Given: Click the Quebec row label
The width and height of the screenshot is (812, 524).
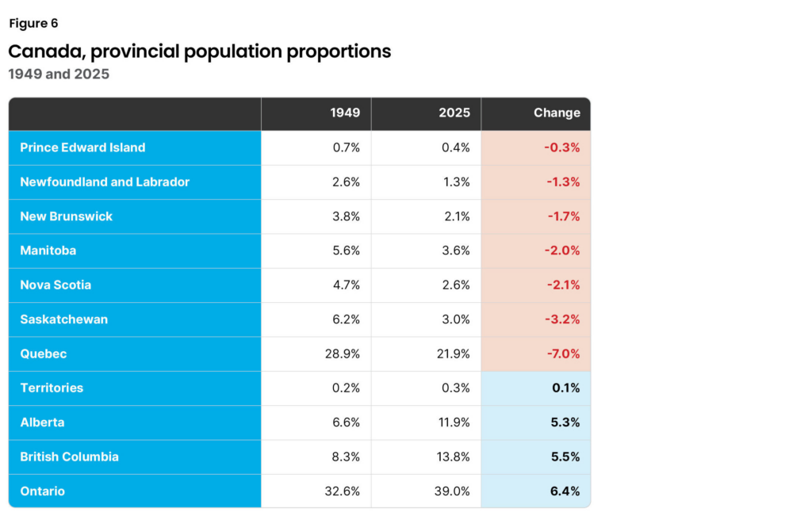Looking at the screenshot, I should (x=43, y=354).
